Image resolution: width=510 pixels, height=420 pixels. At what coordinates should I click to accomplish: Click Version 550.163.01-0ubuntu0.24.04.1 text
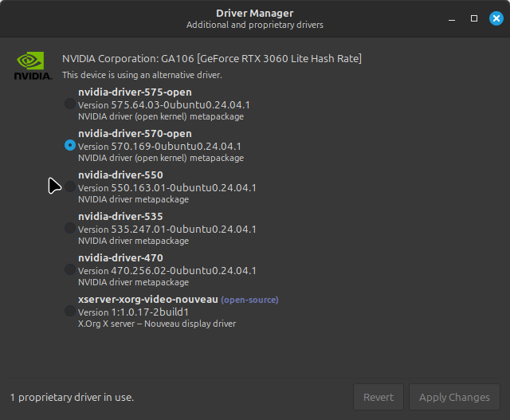167,188
